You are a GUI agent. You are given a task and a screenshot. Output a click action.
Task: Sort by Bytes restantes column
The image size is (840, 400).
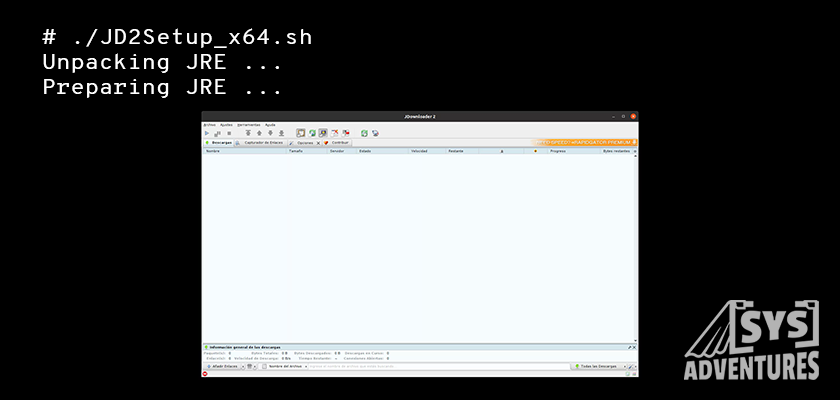click(x=617, y=151)
